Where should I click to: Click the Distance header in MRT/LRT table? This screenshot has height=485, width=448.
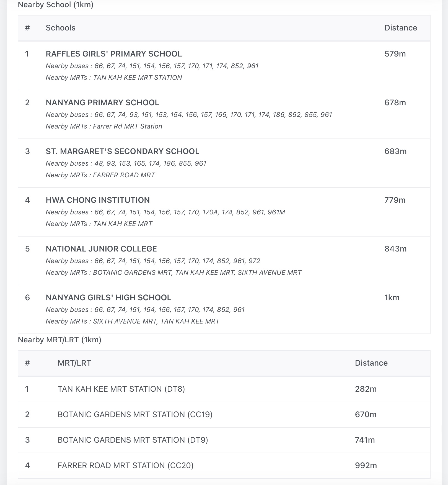click(x=371, y=363)
